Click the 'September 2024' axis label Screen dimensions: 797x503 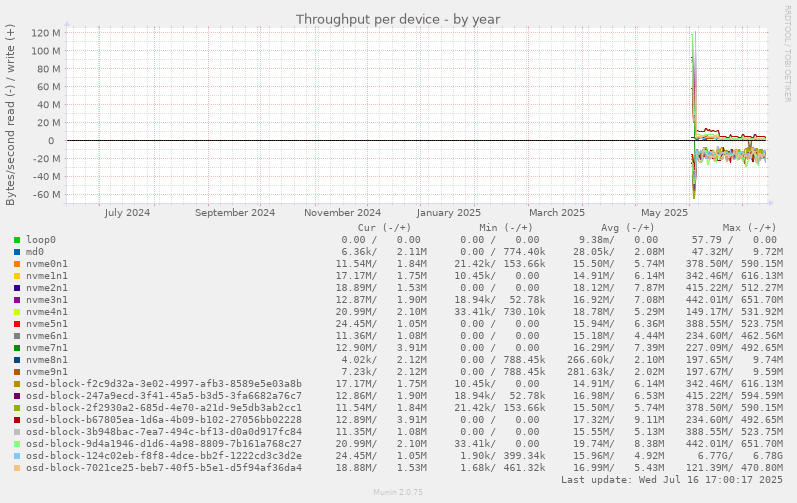(235, 212)
